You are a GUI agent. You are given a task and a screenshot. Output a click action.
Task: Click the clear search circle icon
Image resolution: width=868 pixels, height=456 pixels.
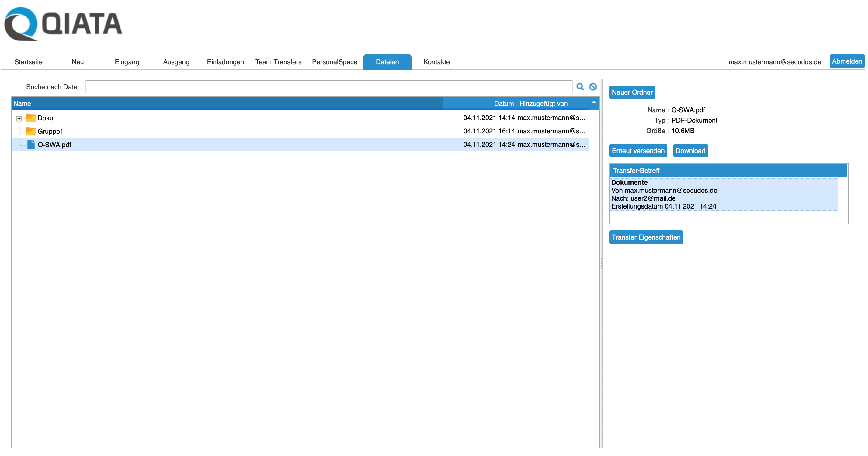point(593,87)
